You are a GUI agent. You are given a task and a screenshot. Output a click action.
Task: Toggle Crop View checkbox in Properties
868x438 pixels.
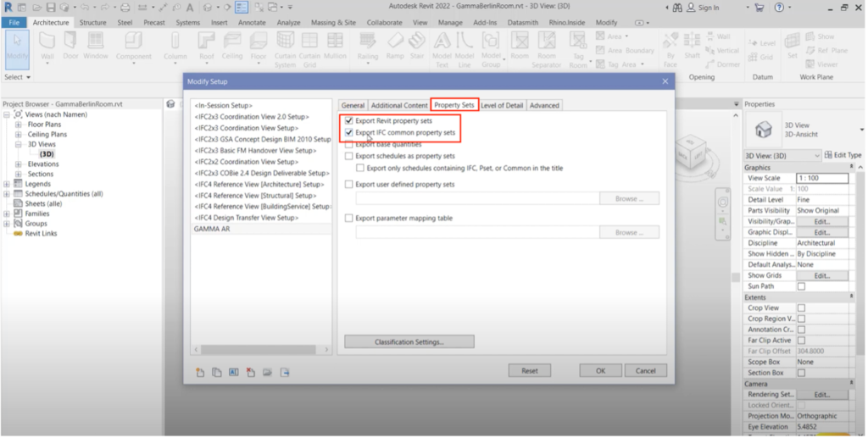[801, 308]
